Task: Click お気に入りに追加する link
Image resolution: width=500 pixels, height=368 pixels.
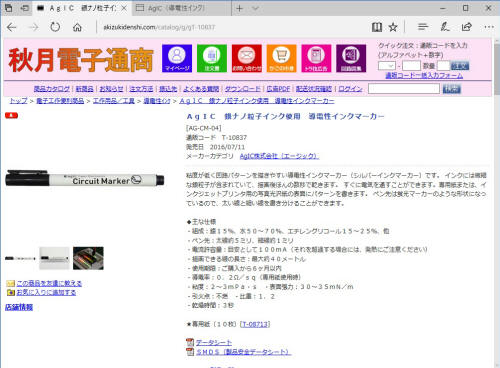Action: [46, 292]
